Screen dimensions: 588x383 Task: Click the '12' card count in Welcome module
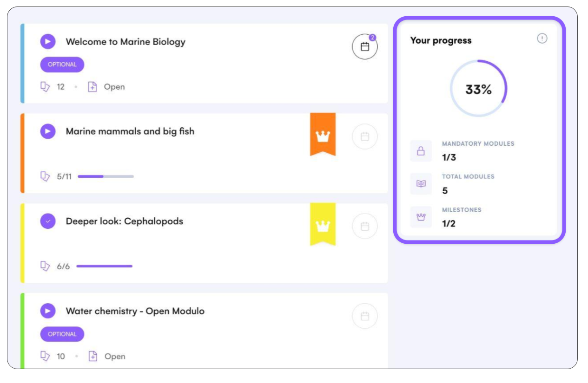(60, 87)
